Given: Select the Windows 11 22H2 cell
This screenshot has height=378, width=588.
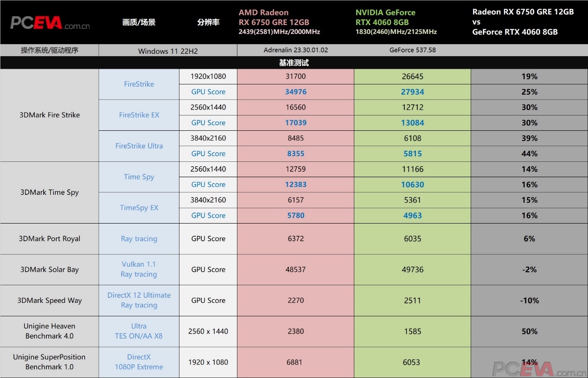Looking at the screenshot, I should coord(168,51).
